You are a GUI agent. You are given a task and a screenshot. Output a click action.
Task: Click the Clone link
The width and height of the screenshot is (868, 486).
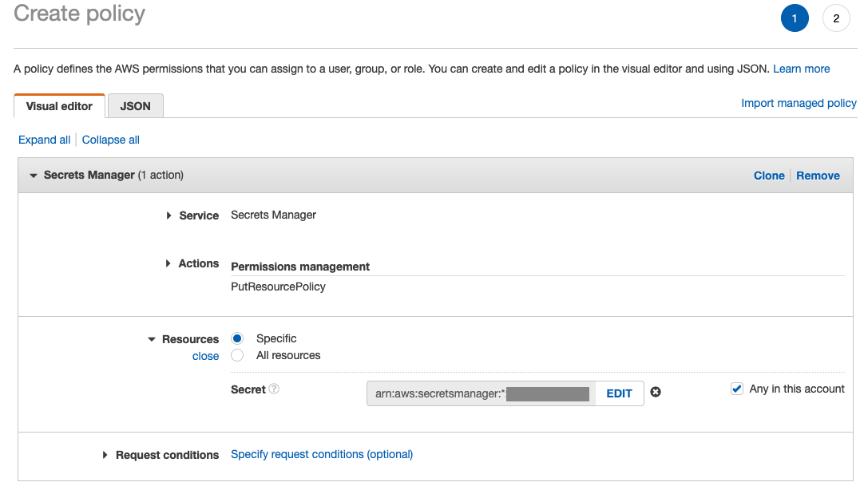click(769, 176)
